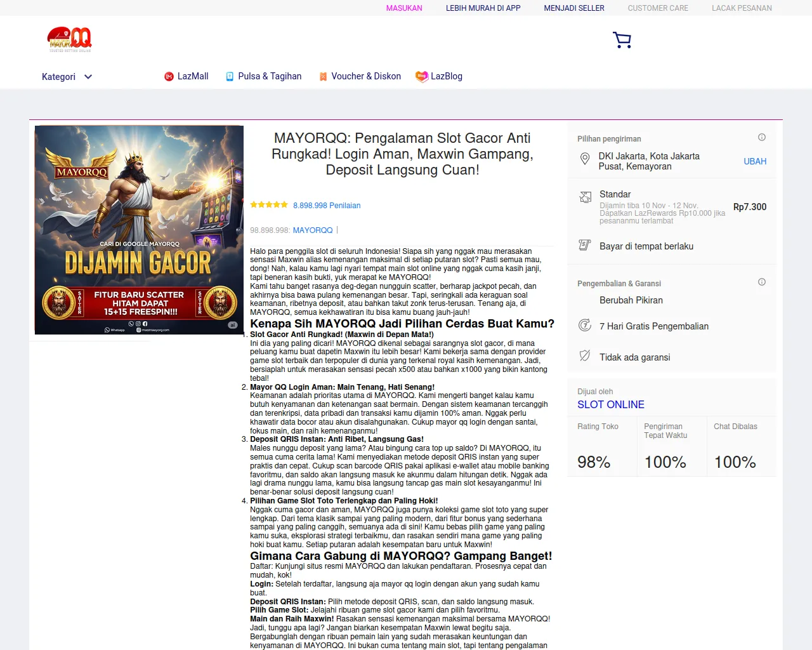Click info icon beside Pengembalian & Garansi
Viewport: 812px width, 650px height.
click(762, 282)
